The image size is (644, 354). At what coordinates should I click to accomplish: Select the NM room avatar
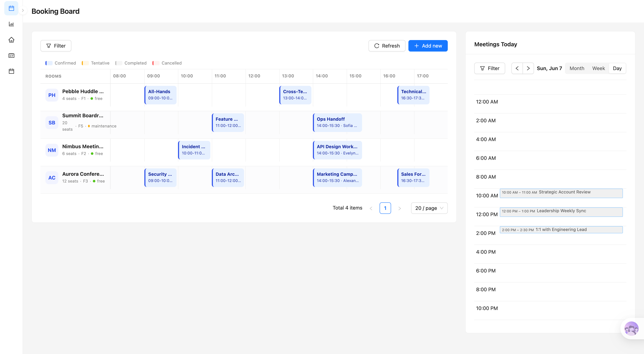coord(52,150)
